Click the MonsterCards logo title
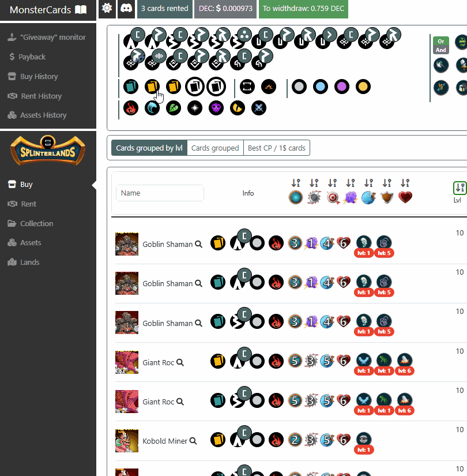467x476 pixels. (x=48, y=10)
